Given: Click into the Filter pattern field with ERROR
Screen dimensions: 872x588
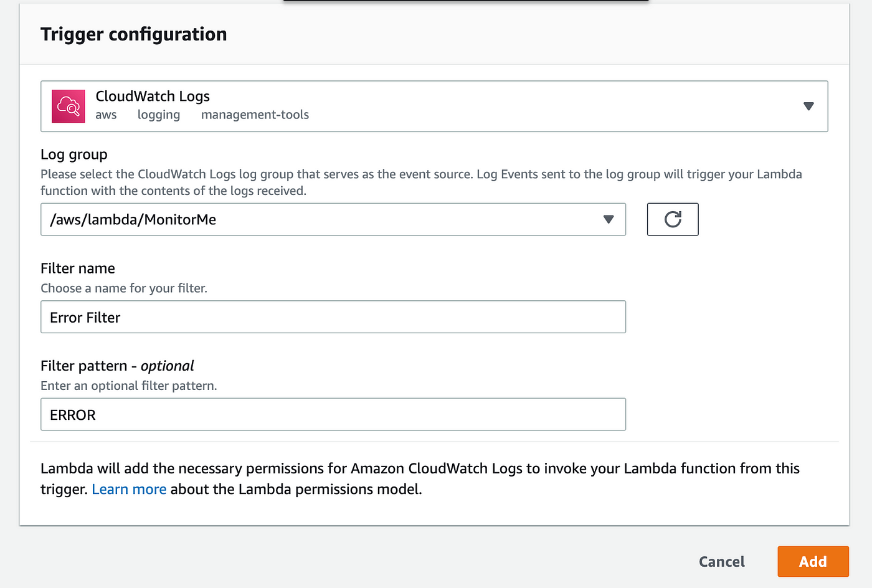Looking at the screenshot, I should 333,414.
